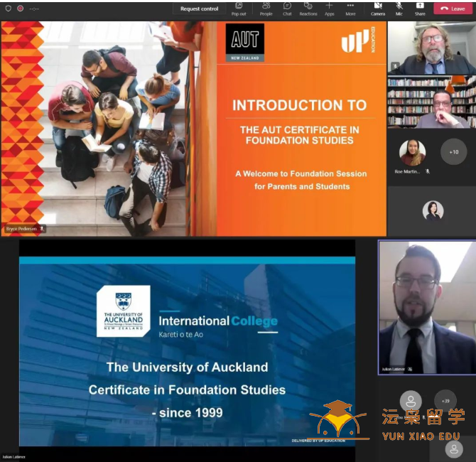476x462 pixels.
Task: Click the grey avatar beside +39
Action: (411, 402)
